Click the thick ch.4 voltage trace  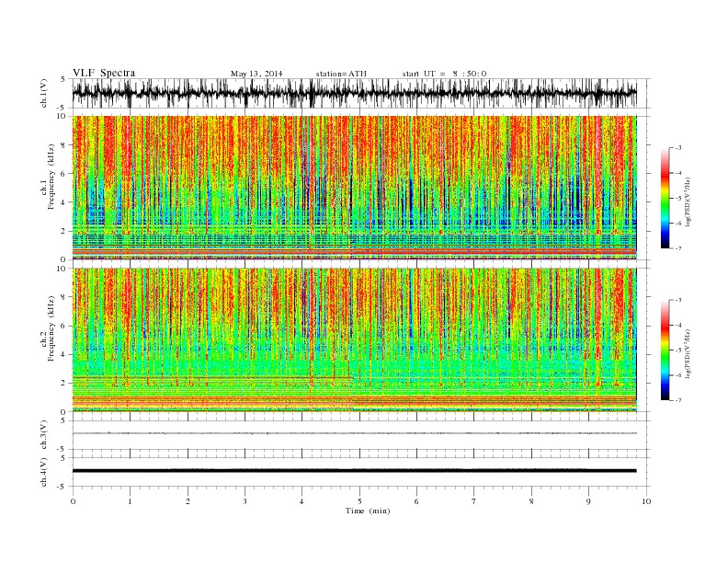[x=354, y=471]
